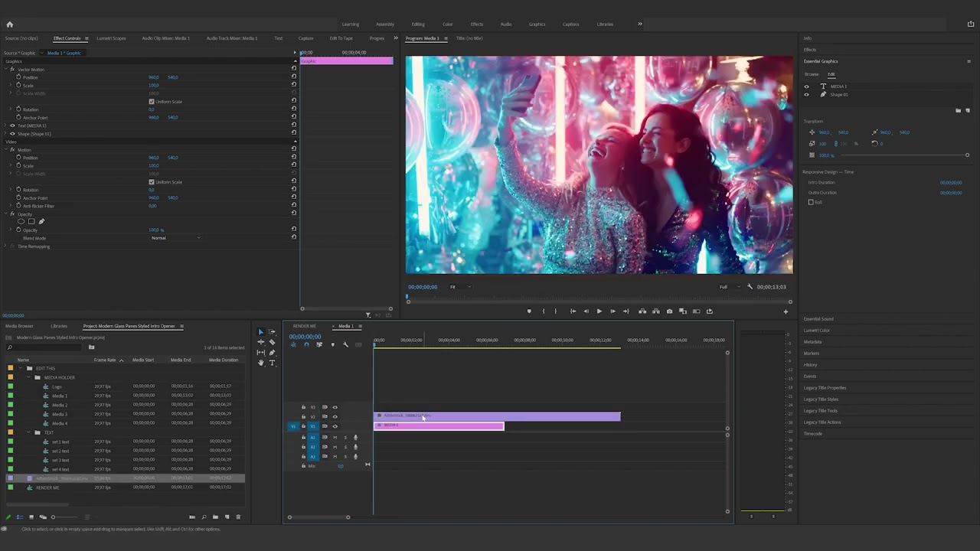This screenshot has height=551, width=980.
Task: Hide MEDIA 1 layer in Essential Graphics
Action: pos(806,86)
